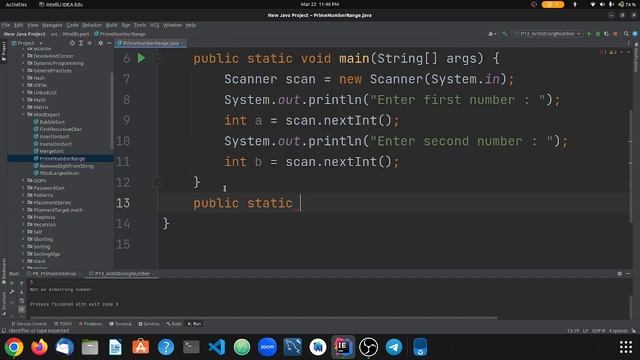Launch Google Chrome from the dock

click(14, 347)
